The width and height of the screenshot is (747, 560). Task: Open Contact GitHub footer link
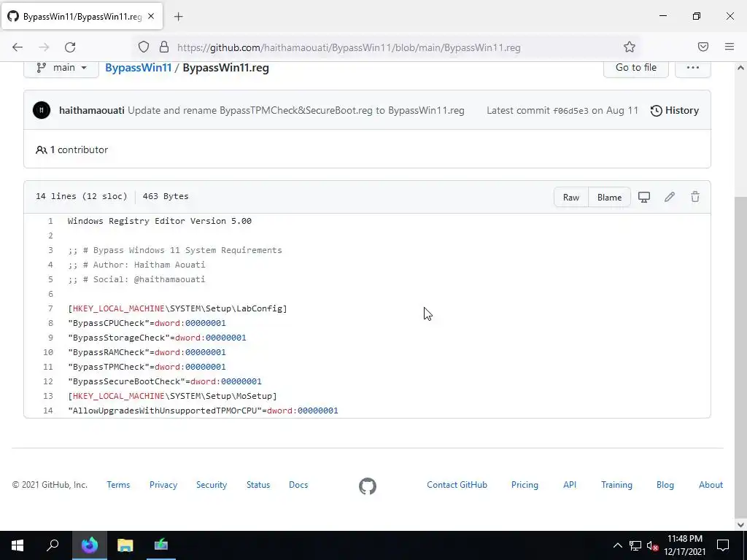(x=457, y=485)
